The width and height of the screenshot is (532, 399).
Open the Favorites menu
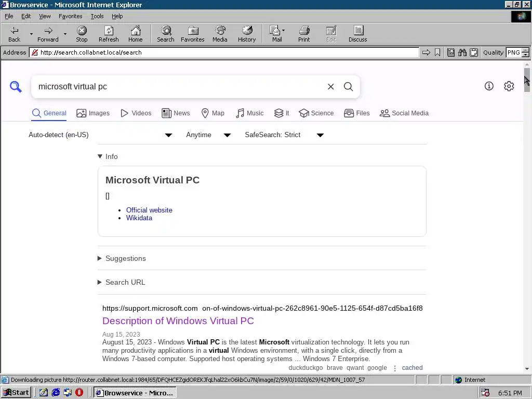[70, 16]
